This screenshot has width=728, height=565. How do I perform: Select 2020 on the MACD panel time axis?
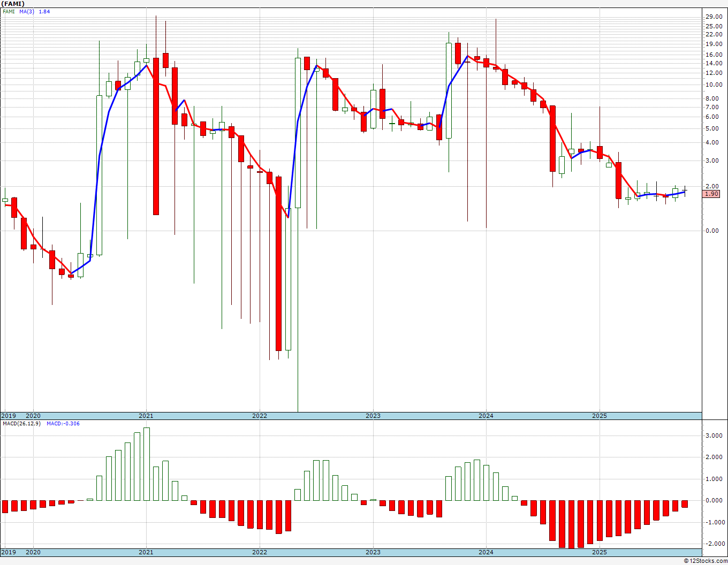(33, 552)
